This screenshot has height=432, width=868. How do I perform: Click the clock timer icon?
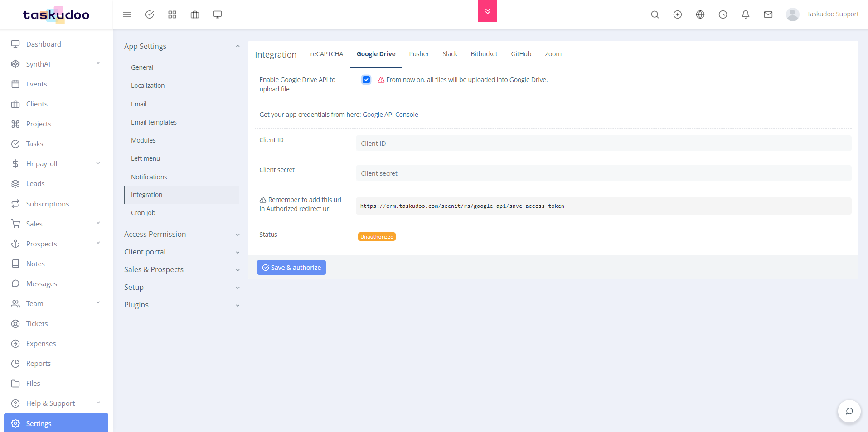(x=723, y=14)
